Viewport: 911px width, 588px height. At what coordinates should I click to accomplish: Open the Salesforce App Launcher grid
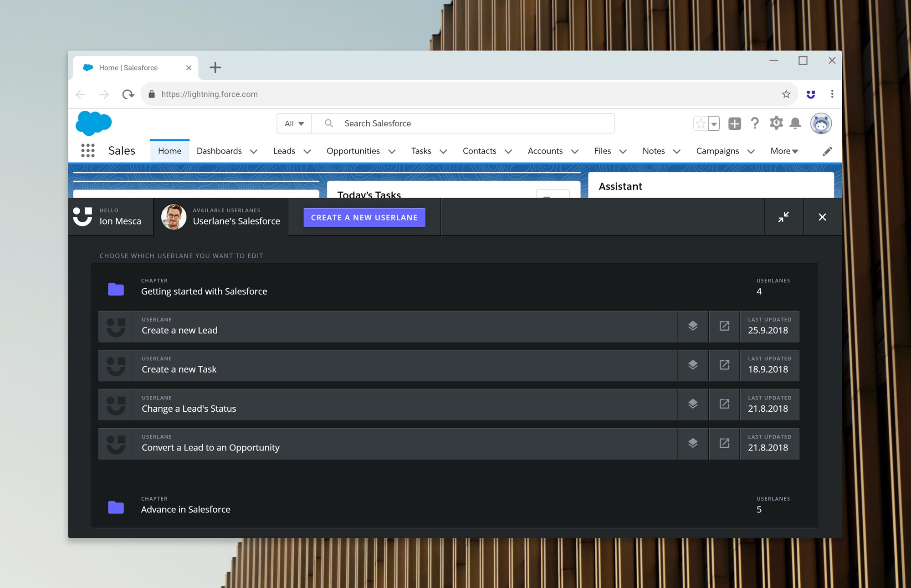tap(87, 151)
